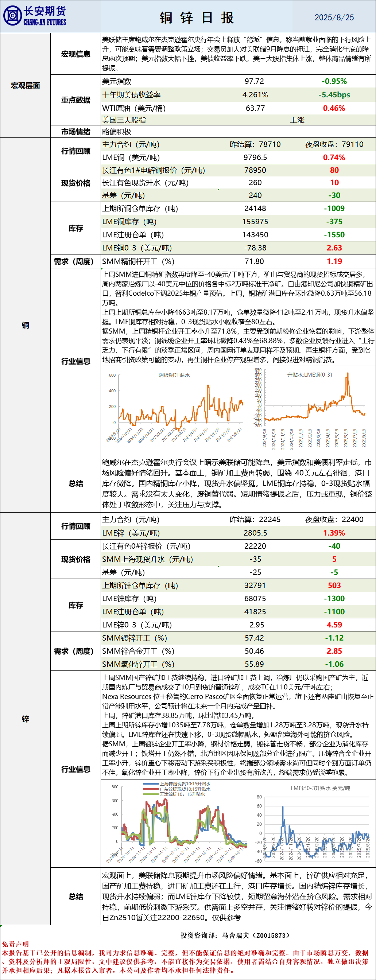Select the zinc 昨结算: 22245 cell

click(x=255, y=519)
